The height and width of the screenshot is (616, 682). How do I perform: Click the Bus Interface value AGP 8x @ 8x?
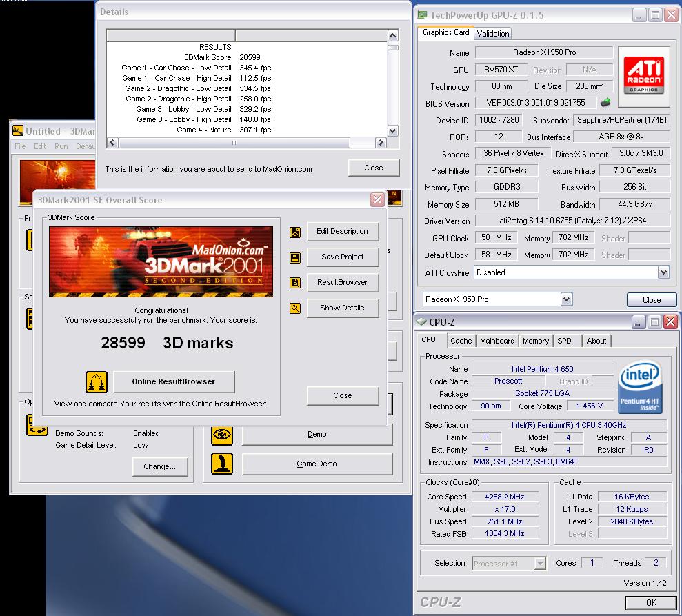point(621,137)
